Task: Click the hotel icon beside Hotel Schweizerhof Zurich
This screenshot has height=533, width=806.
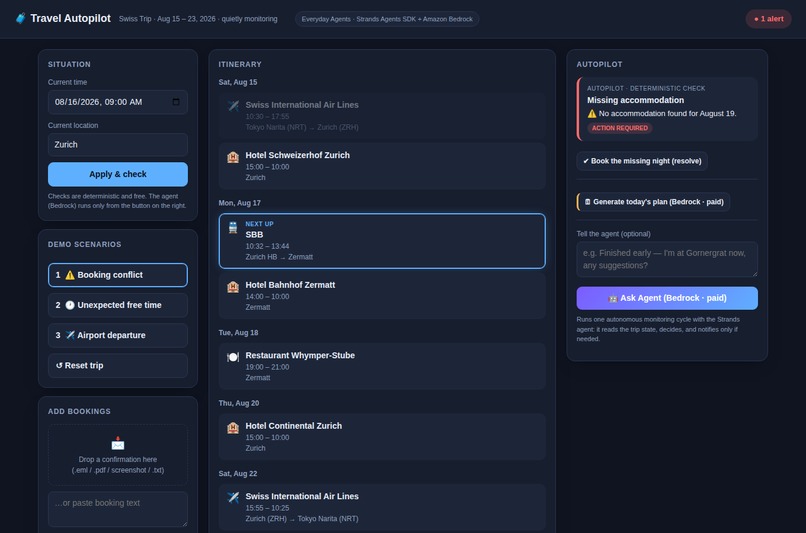Action: click(233, 157)
